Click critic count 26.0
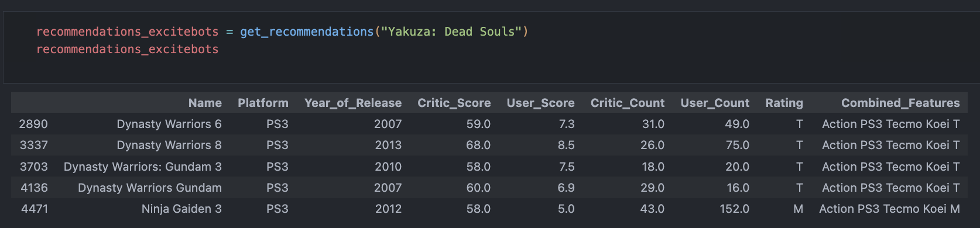980x228 pixels. 652,145
